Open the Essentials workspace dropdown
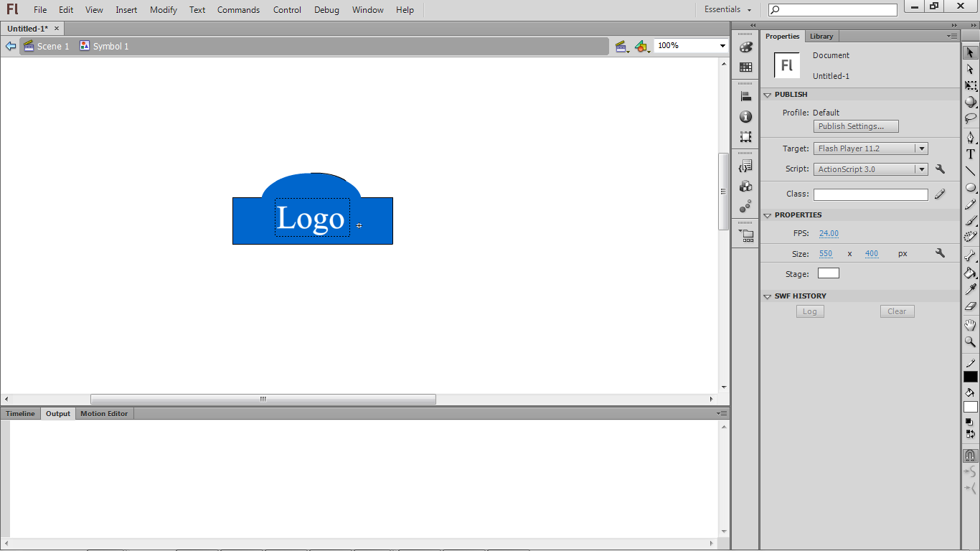This screenshot has height=551, width=980. pos(727,10)
